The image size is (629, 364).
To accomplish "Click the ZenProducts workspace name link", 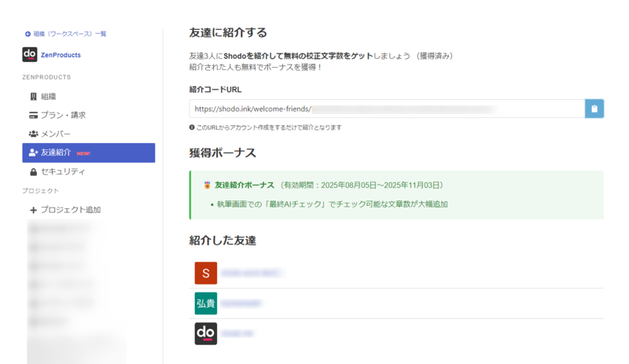I will point(61,55).
